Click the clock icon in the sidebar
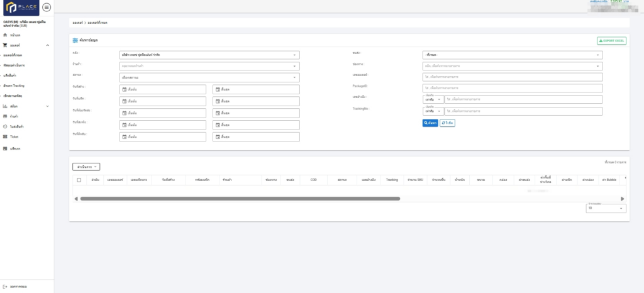Screen dimensions: 644x293 (5, 126)
